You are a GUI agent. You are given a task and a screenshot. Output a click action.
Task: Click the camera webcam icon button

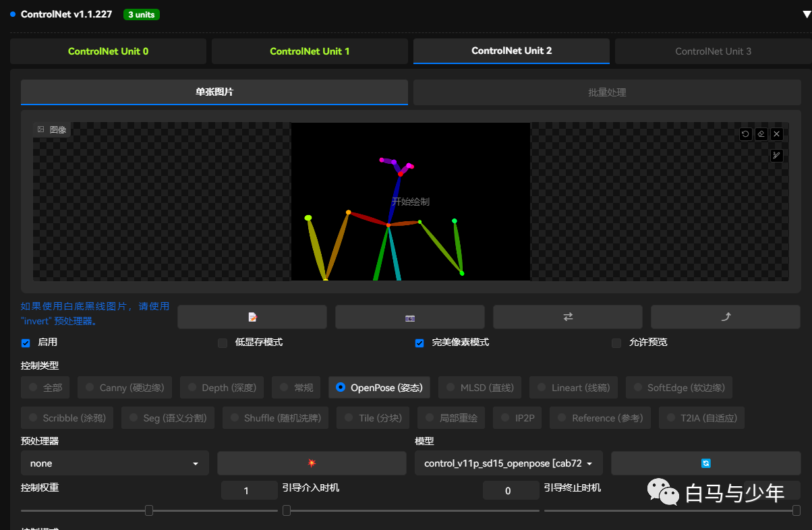coord(409,317)
